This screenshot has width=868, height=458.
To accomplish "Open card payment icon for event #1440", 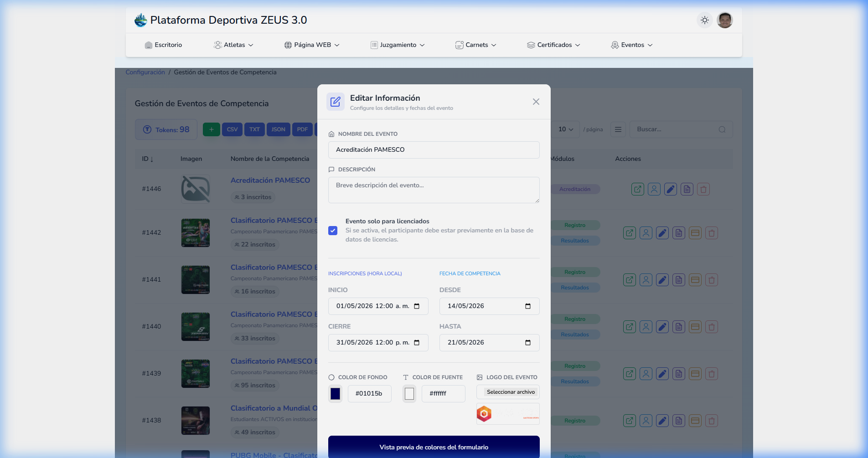I will 695,327.
